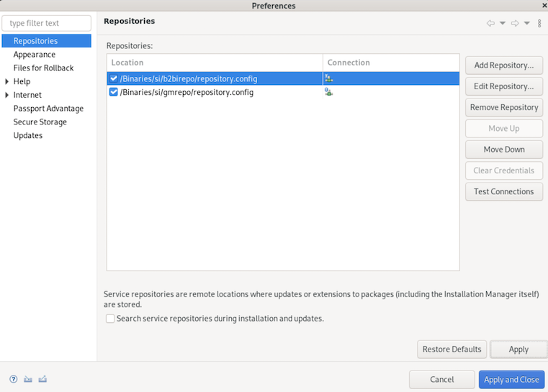The height and width of the screenshot is (392, 548).
Task: Click the forward navigation arrow icon
Action: 515,23
